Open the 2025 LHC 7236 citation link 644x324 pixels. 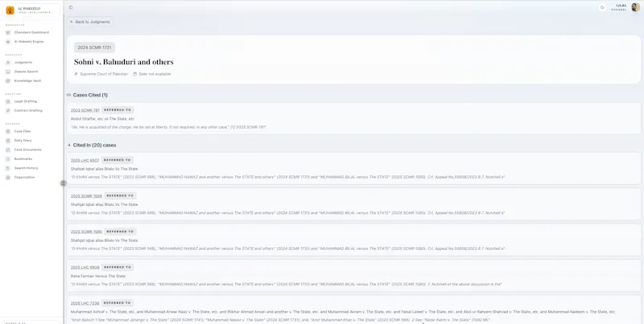[x=85, y=303]
